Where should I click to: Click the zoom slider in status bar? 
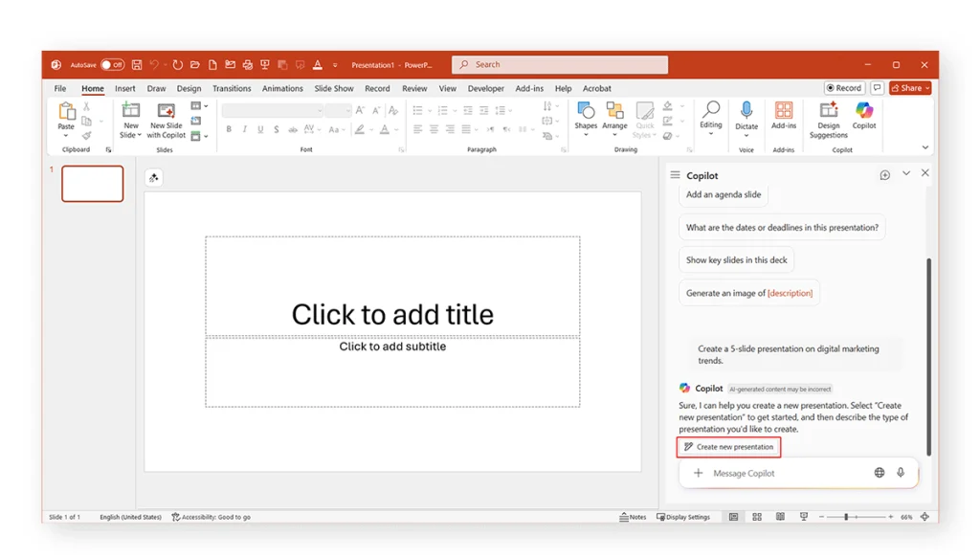pos(846,517)
